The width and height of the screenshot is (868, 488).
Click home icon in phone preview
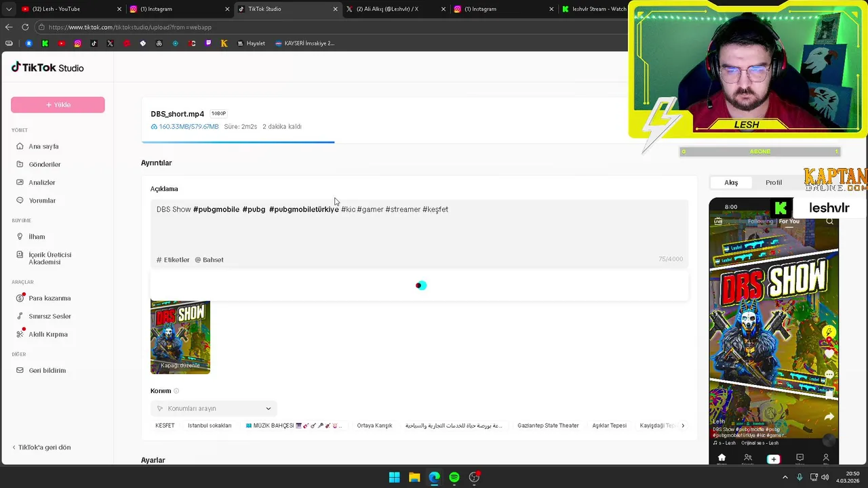pyautogui.click(x=722, y=458)
